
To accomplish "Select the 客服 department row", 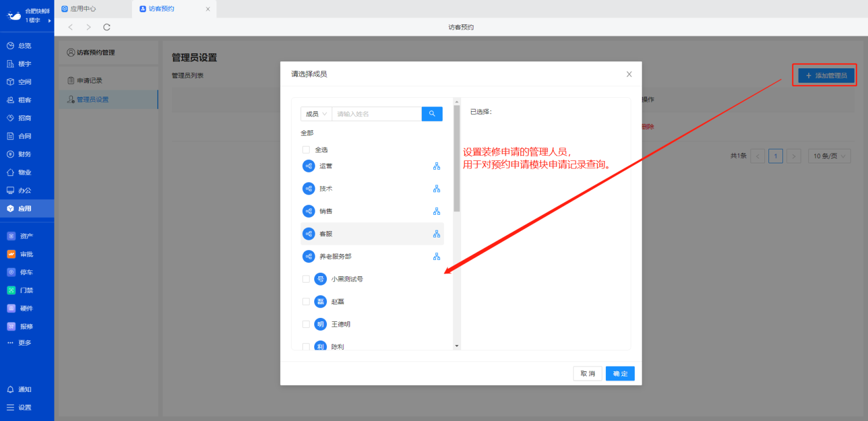I will [x=372, y=234].
